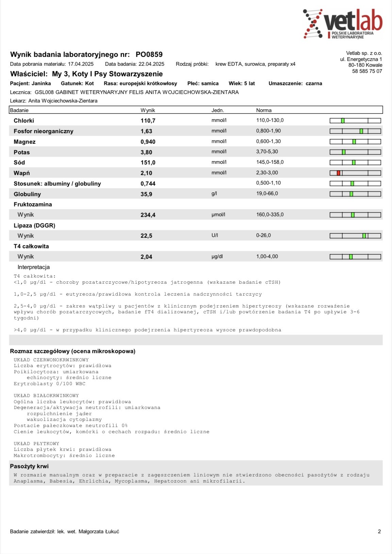Click the Rozmaz szczegółowy heading
This screenshot has height=554, width=392.
(x=73, y=351)
